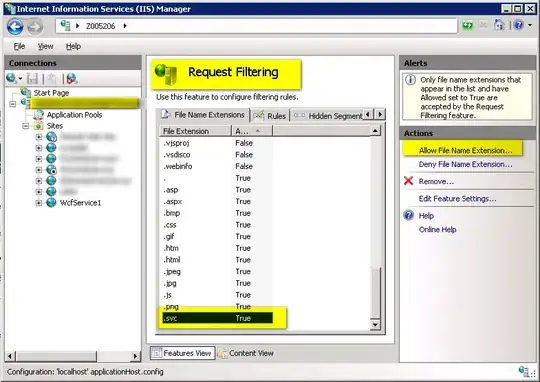Click the WcfService1 globe icon
Screen dimensions: 540x382
(x=51, y=203)
